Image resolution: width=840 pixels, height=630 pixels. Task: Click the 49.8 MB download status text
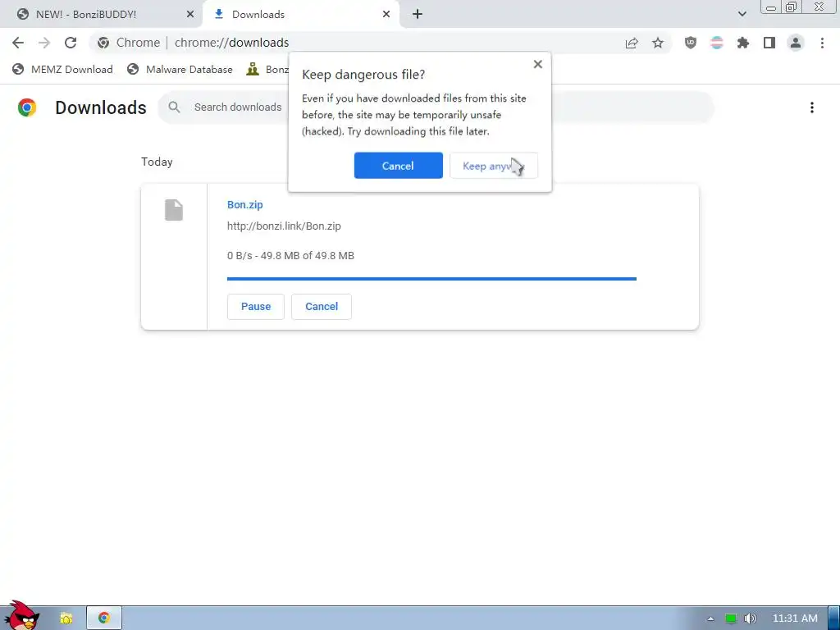290,256
